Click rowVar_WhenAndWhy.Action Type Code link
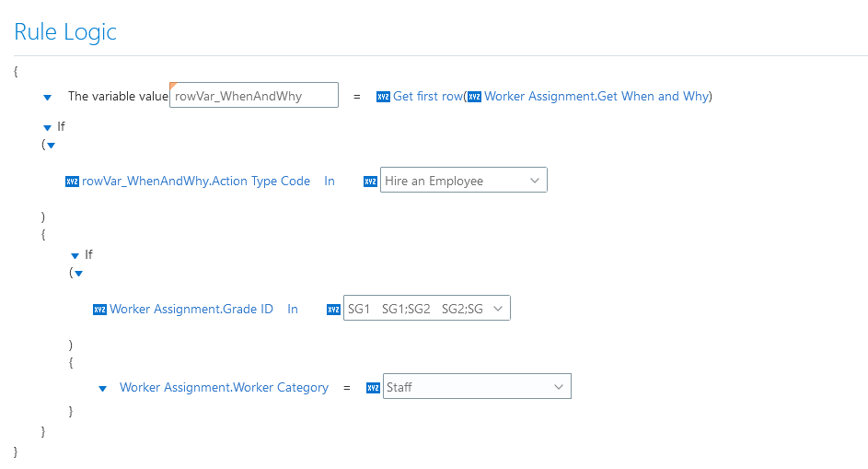The width and height of the screenshot is (868, 469). 196,182
